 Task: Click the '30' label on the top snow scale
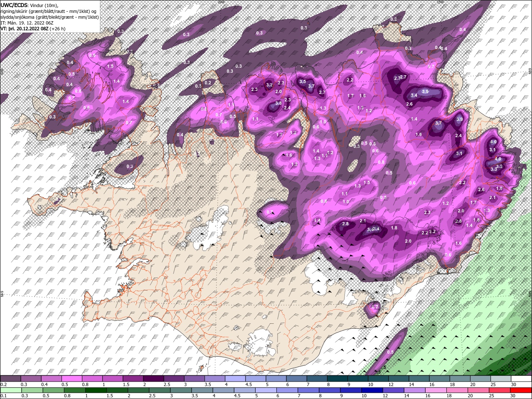(513, 384)
